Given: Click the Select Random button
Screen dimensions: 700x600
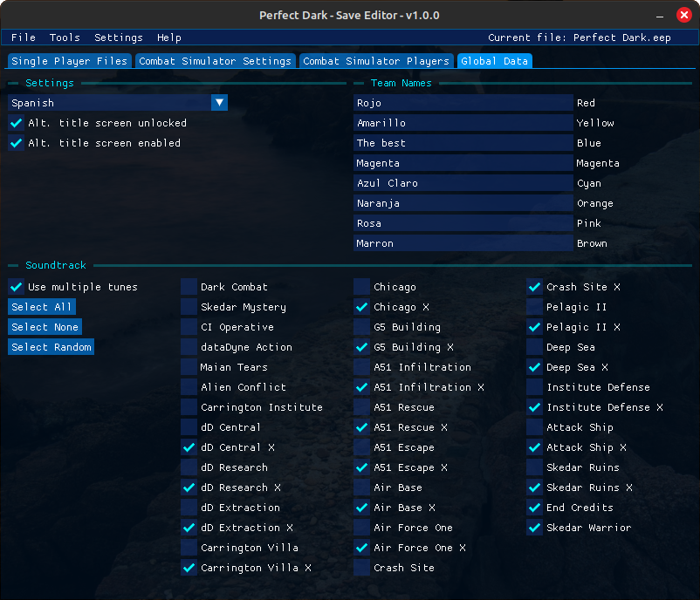Looking at the screenshot, I should click(x=51, y=347).
